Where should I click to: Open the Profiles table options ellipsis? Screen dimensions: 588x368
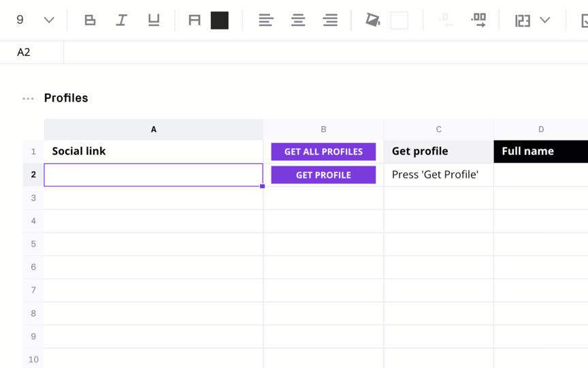click(x=28, y=99)
